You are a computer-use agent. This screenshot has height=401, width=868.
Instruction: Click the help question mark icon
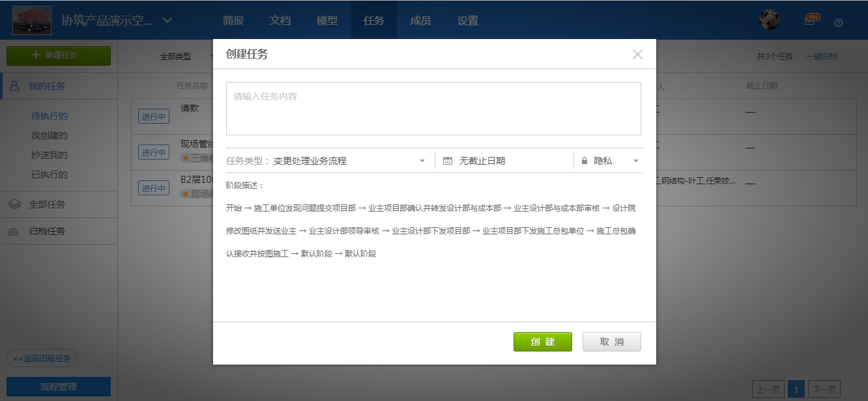tap(839, 22)
